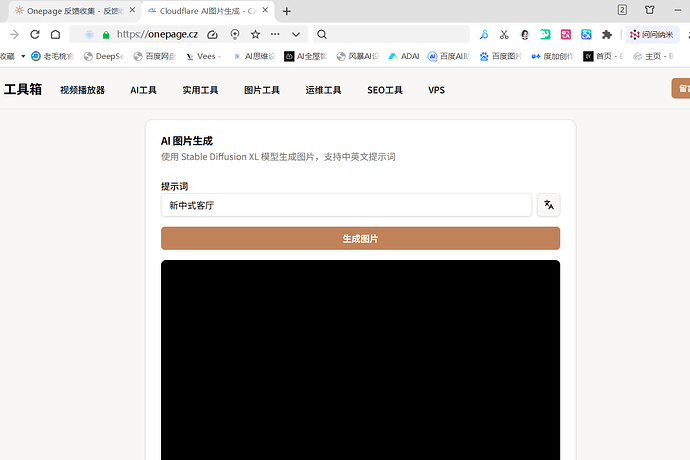
Task: Open the 老毛桃 bookmark
Action: point(52,56)
